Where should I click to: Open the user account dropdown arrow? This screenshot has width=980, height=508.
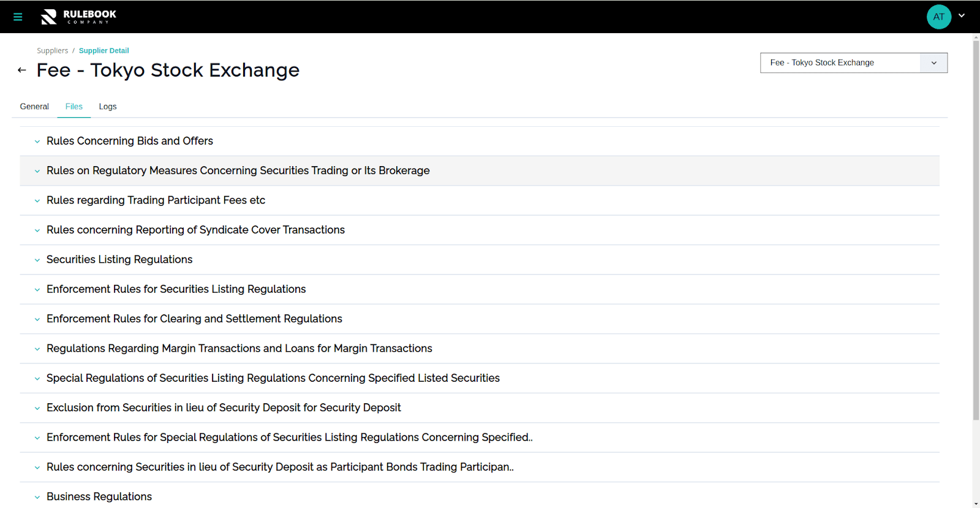coord(962,16)
